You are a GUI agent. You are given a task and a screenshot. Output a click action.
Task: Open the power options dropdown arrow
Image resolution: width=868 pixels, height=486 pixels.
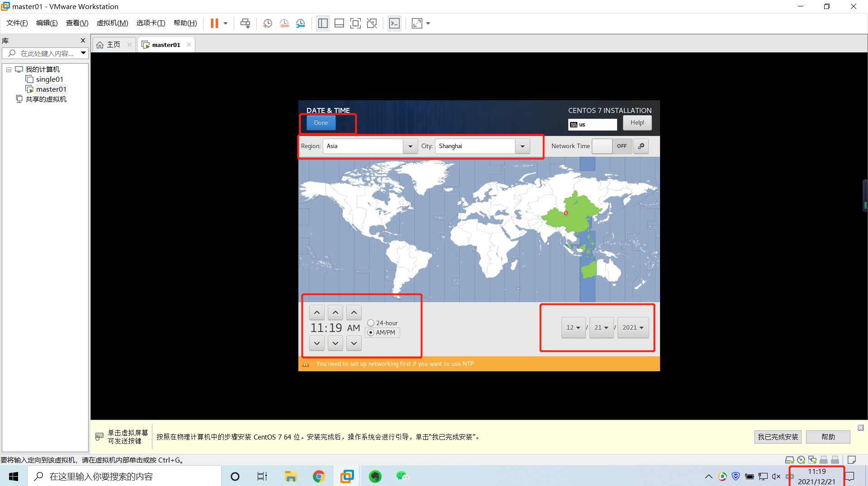tap(226, 23)
